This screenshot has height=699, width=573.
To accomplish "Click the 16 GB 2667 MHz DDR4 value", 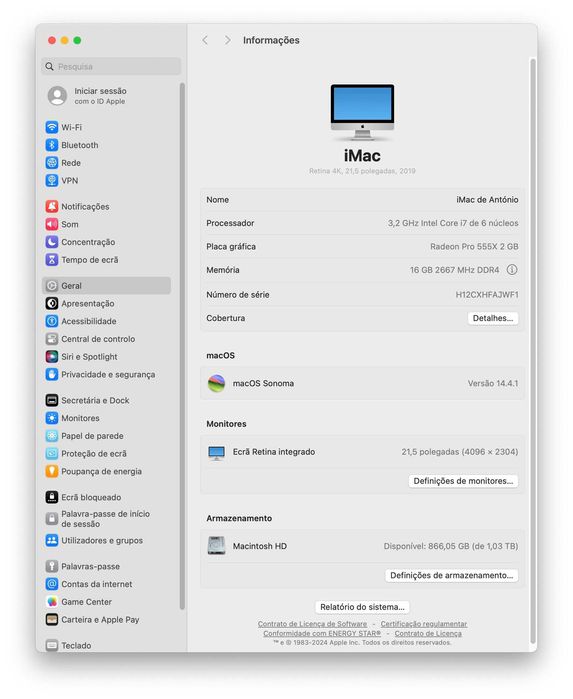I will pos(454,270).
